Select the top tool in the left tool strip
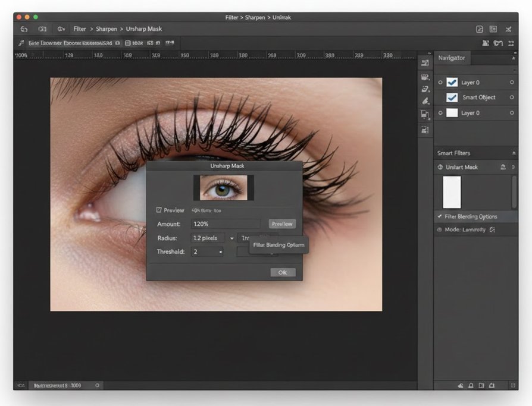This screenshot has width=532, height=406. click(425, 62)
